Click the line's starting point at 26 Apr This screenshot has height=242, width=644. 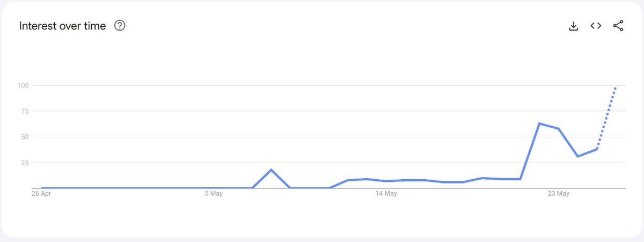[42, 188]
